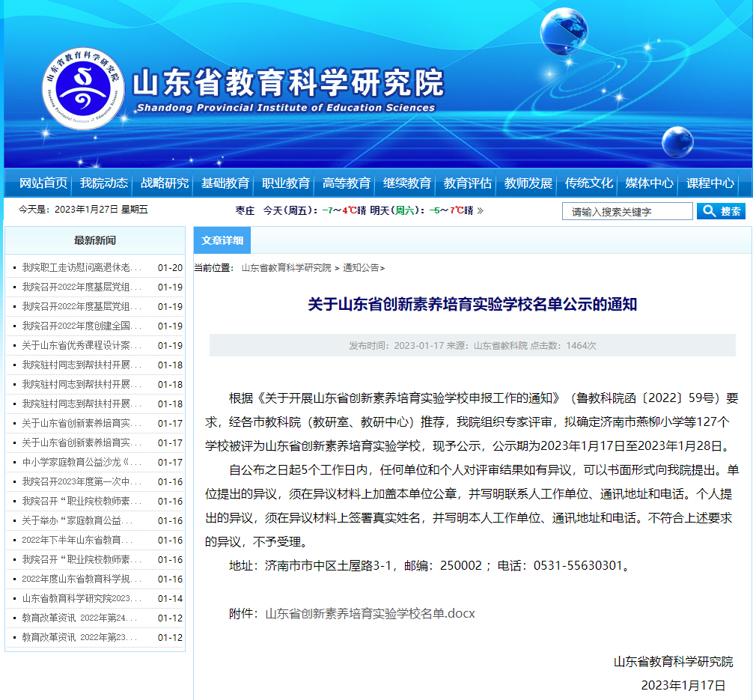Open 高等教育 navigation item

coord(346,183)
